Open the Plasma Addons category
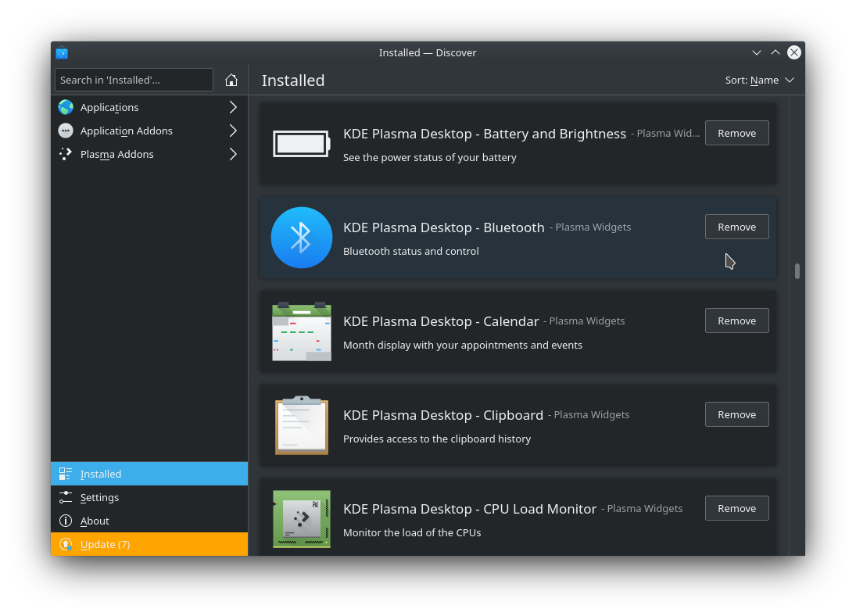The height and width of the screenshot is (616, 856). (149, 154)
